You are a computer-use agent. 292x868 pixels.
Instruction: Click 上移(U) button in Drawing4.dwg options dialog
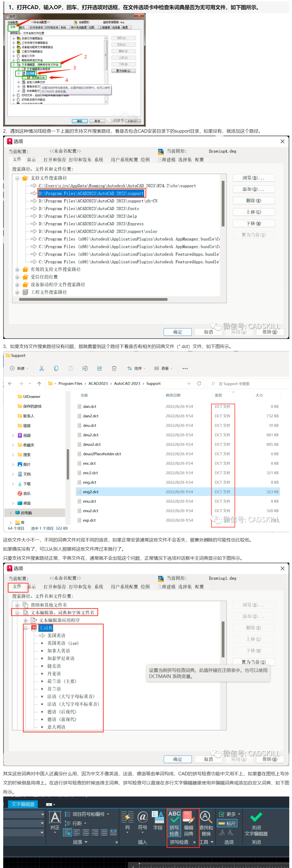(253, 212)
